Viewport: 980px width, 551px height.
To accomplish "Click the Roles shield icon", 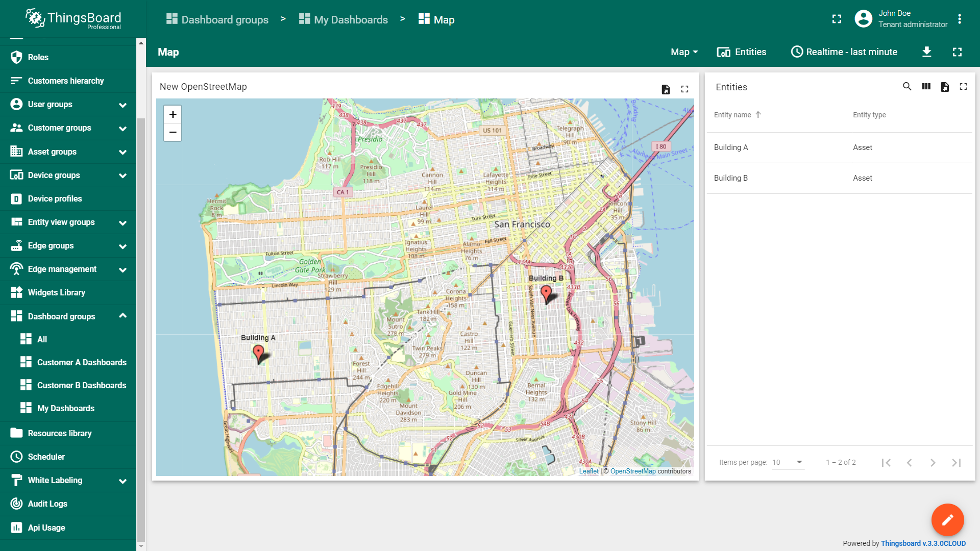I will click(x=16, y=57).
